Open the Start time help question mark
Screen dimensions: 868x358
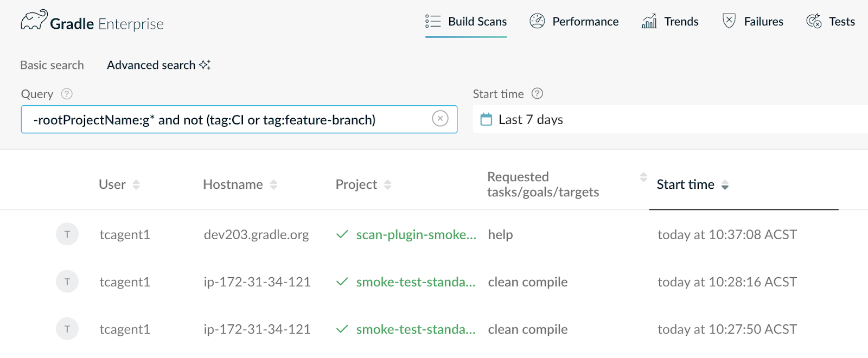tap(537, 93)
